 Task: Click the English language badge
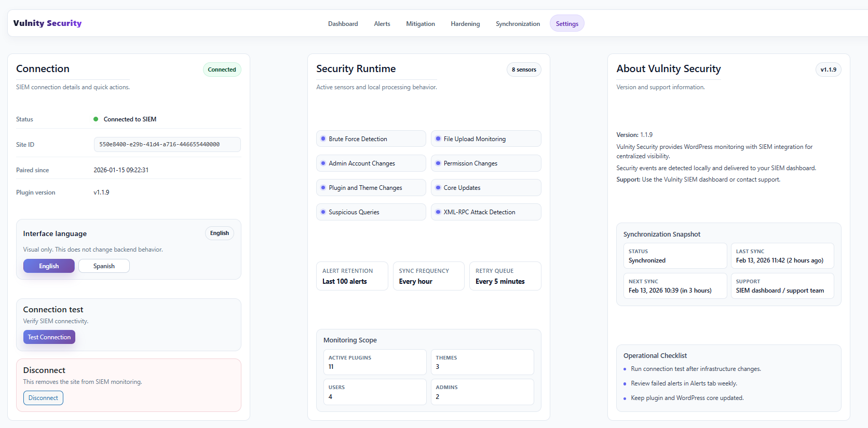(x=220, y=233)
